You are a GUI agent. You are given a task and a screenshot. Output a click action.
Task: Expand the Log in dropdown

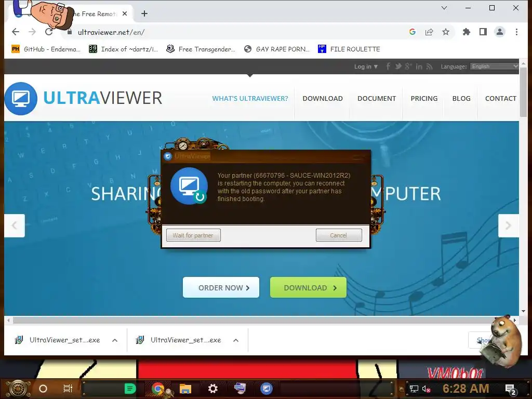(x=366, y=66)
